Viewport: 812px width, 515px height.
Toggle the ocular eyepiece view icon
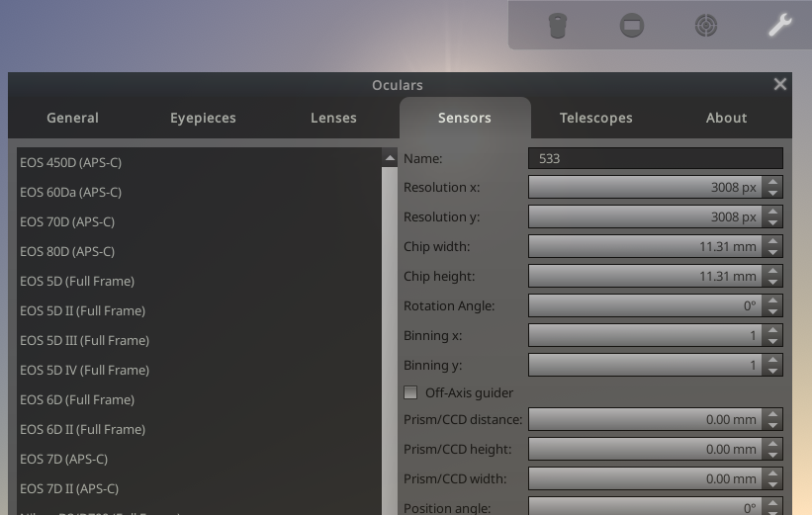click(558, 26)
